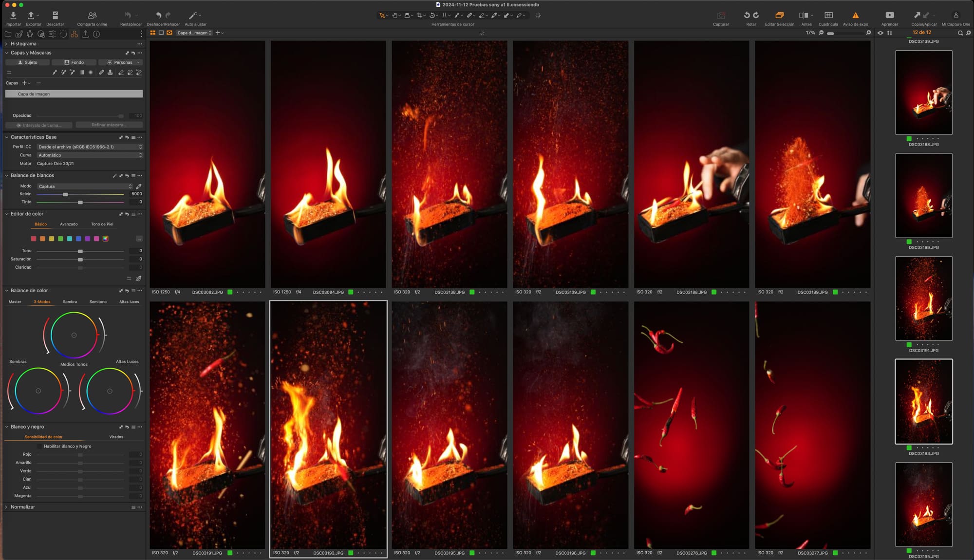Toggle the orange proof eye viewer mode
The height and width of the screenshot is (560, 974).
pos(169,33)
